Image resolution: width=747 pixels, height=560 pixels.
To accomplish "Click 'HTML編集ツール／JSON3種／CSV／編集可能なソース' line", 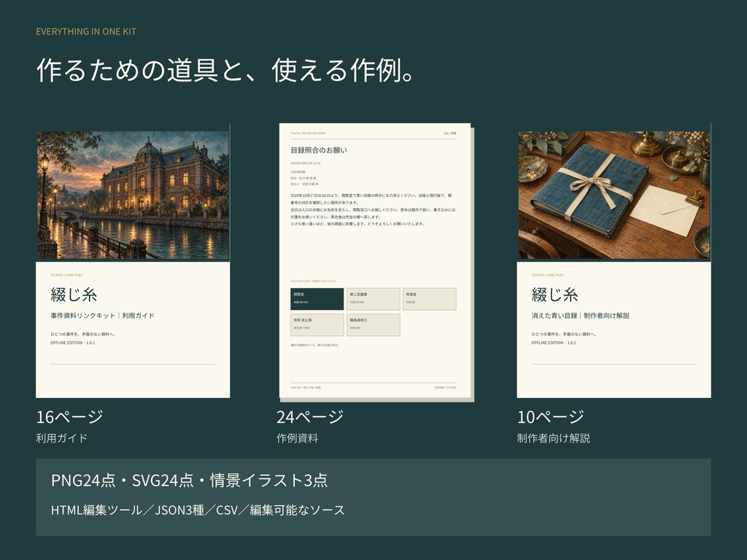I will [x=198, y=510].
